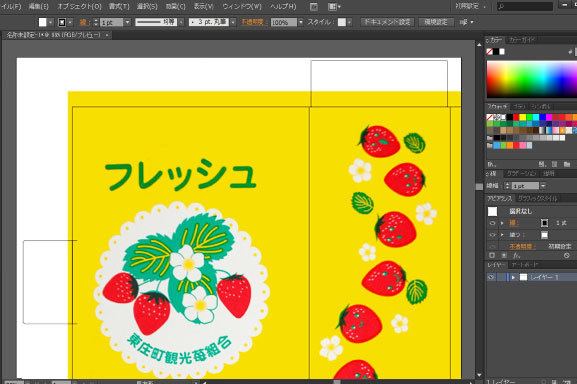Click the bright color group folder icon
Screen dimensions: 577x384
(x=489, y=145)
